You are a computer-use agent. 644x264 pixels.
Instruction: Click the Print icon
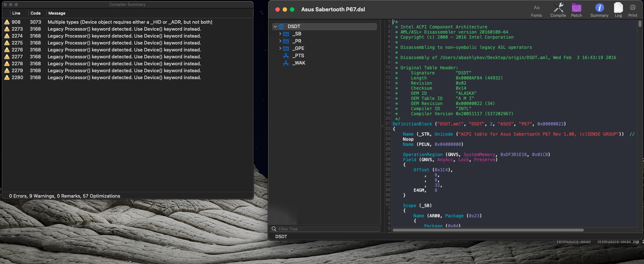(x=633, y=10)
